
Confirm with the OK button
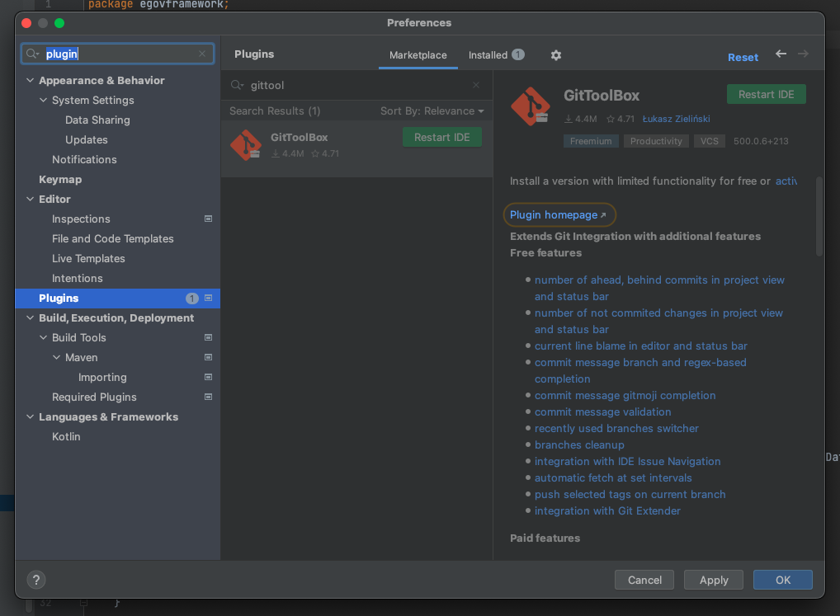pyautogui.click(x=783, y=581)
